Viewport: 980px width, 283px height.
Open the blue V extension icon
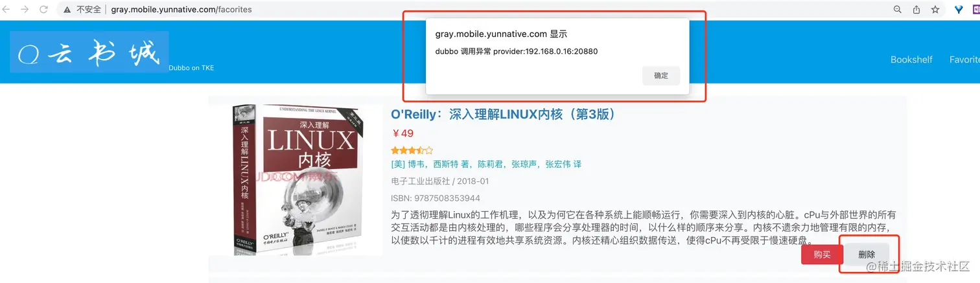tap(959, 10)
